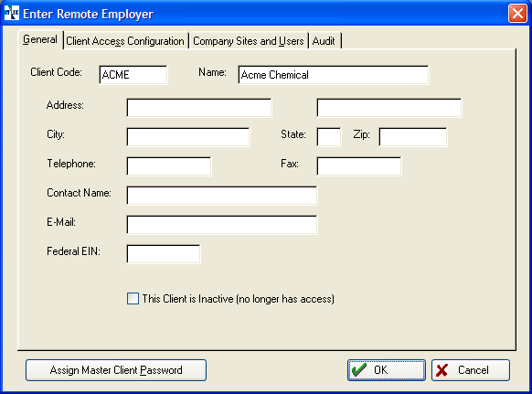The width and height of the screenshot is (532, 394).
Task: Confirm with the OK button
Action: 387,370
